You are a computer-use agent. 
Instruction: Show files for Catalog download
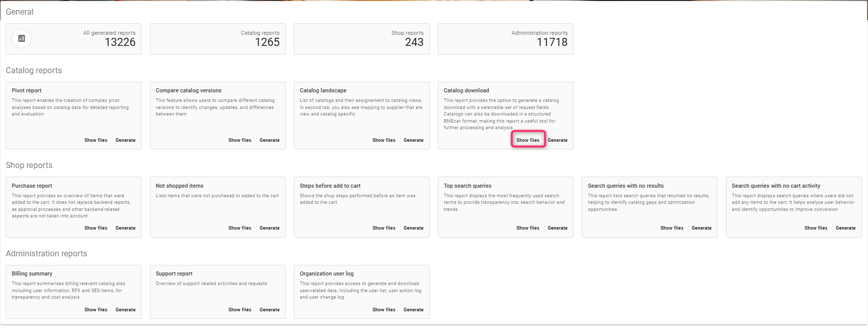tap(528, 140)
